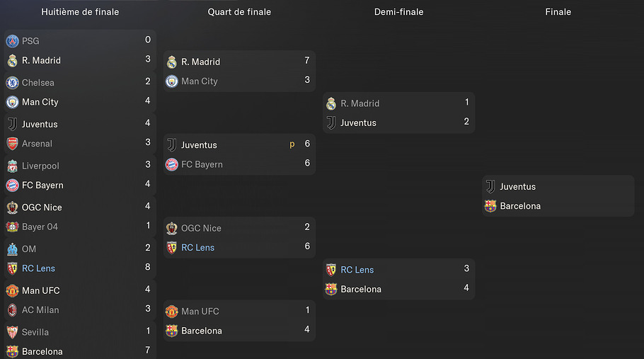Image resolution: width=644 pixels, height=359 pixels.
Task: Open RC Lens link in semi-final
Action: 357,270
